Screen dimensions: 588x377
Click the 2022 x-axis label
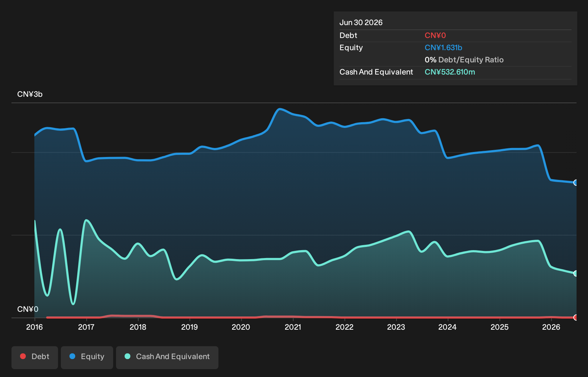pyautogui.click(x=344, y=327)
